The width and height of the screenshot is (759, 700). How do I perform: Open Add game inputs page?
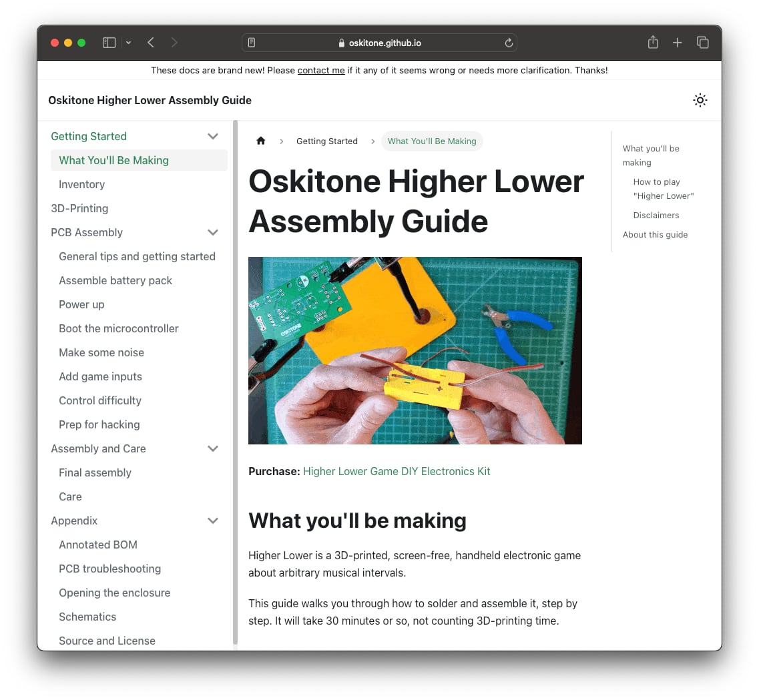click(101, 377)
